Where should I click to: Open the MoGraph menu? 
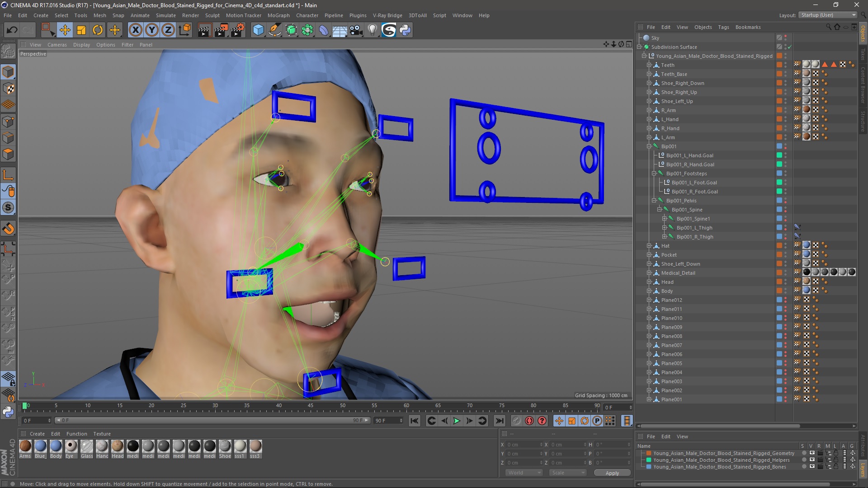click(278, 15)
